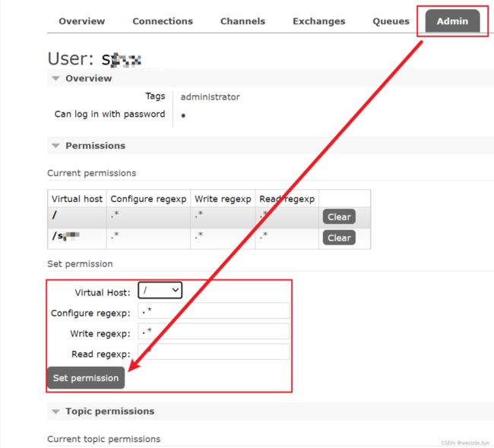Clear permissions for the /s… virtual host

coord(339,238)
